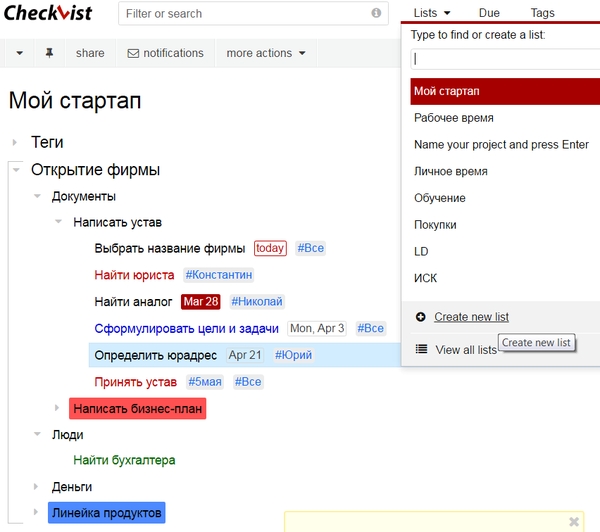Screen dimensions: 600x532
Task: Open the Tags tab
Action: [x=542, y=14]
